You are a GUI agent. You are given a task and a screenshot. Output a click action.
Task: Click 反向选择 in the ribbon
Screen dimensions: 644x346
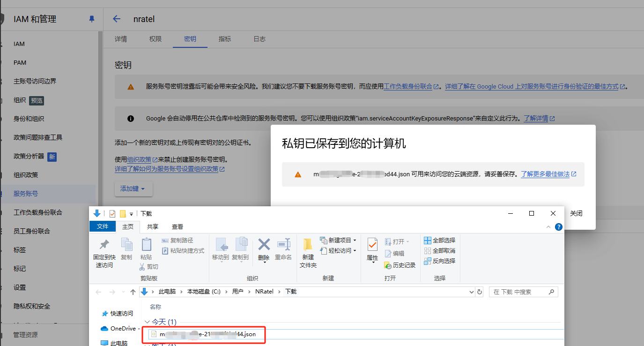coord(439,261)
